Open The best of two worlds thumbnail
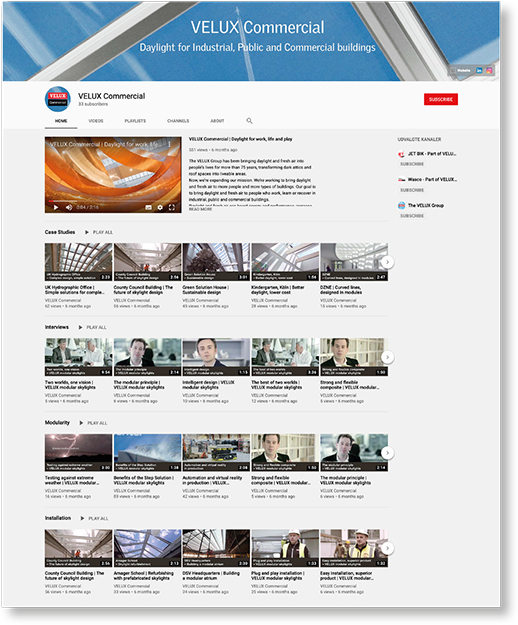The height and width of the screenshot is (625, 518). point(285,357)
